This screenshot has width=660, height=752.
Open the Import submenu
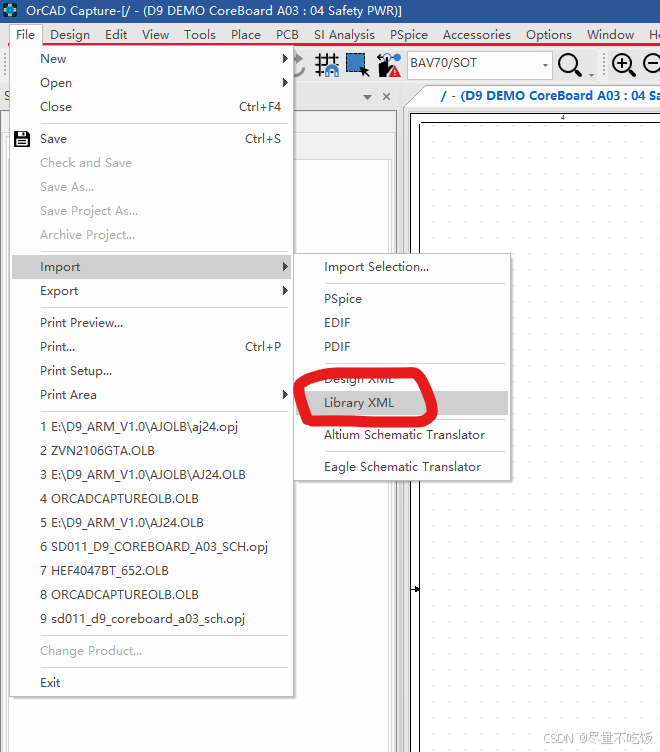coord(152,267)
